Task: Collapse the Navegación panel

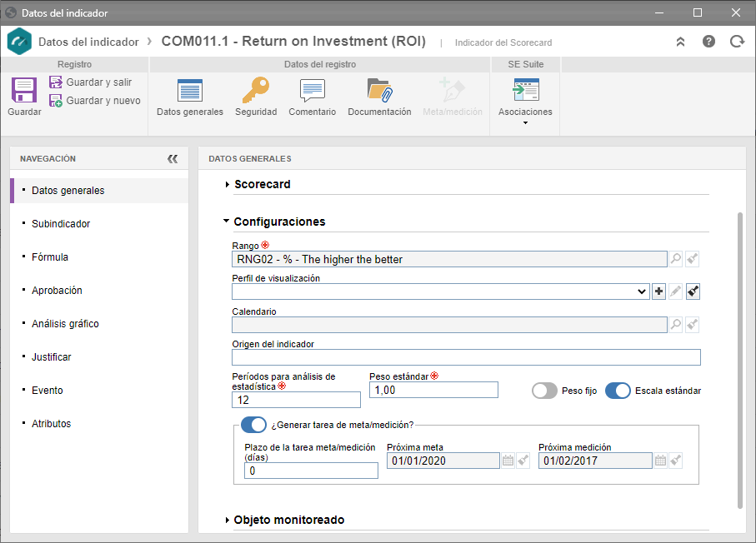Action: click(x=173, y=159)
